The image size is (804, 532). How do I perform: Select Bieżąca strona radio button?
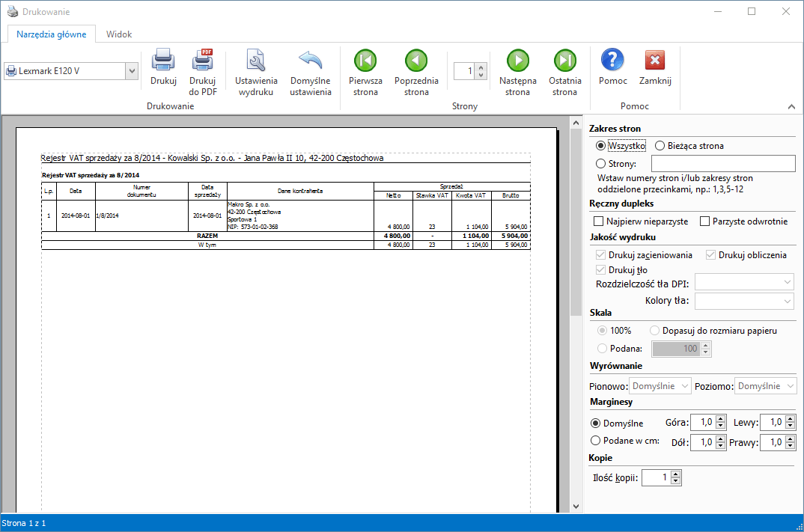660,146
